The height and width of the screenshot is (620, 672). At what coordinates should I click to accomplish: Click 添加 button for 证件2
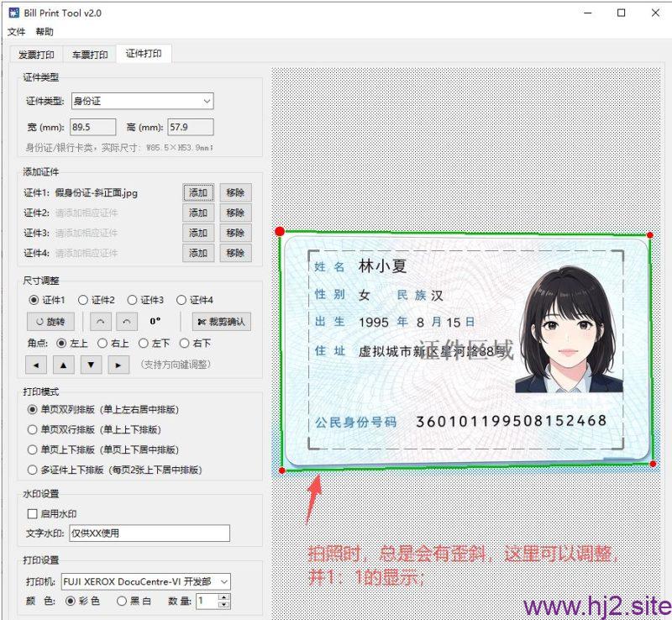coord(198,213)
